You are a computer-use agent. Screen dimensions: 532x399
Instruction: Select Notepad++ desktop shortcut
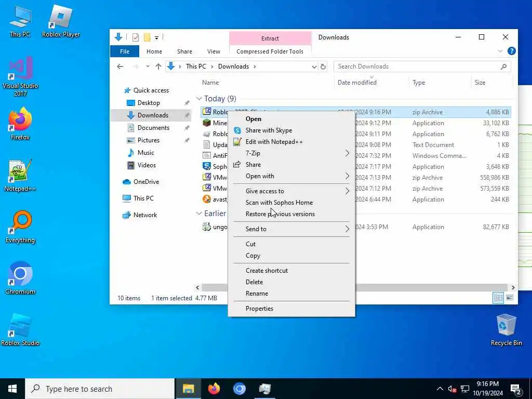click(x=20, y=176)
